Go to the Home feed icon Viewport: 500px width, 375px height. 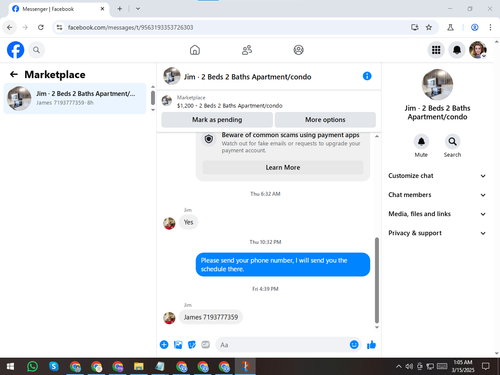[195, 50]
